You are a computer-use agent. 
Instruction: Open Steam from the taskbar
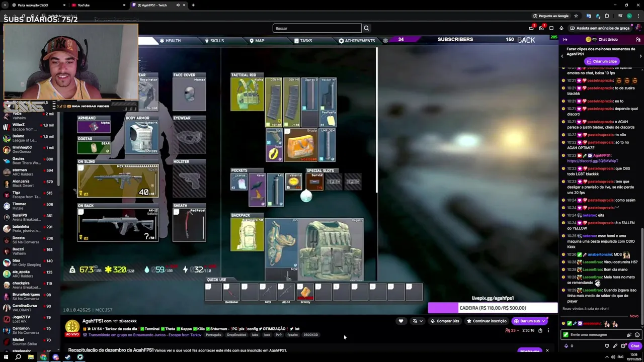(x=68, y=357)
